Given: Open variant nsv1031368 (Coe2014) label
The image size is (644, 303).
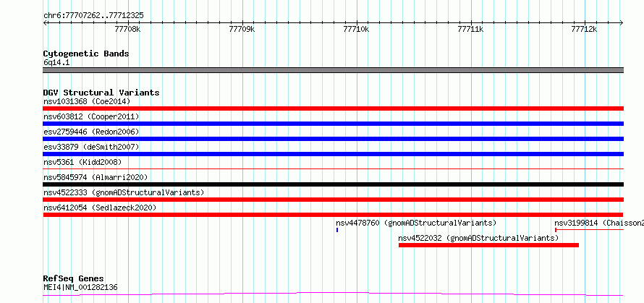Looking at the screenshot, I should tap(87, 101).
